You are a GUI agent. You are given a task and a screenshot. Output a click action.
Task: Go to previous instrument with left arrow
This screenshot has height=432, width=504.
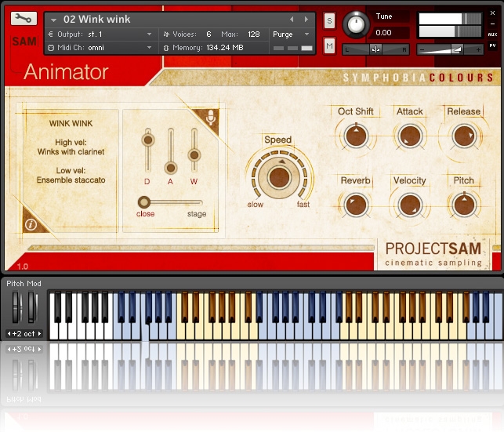[x=292, y=20]
